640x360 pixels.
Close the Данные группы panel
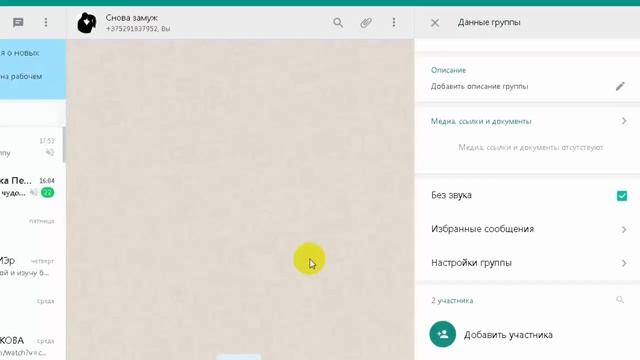(435, 23)
